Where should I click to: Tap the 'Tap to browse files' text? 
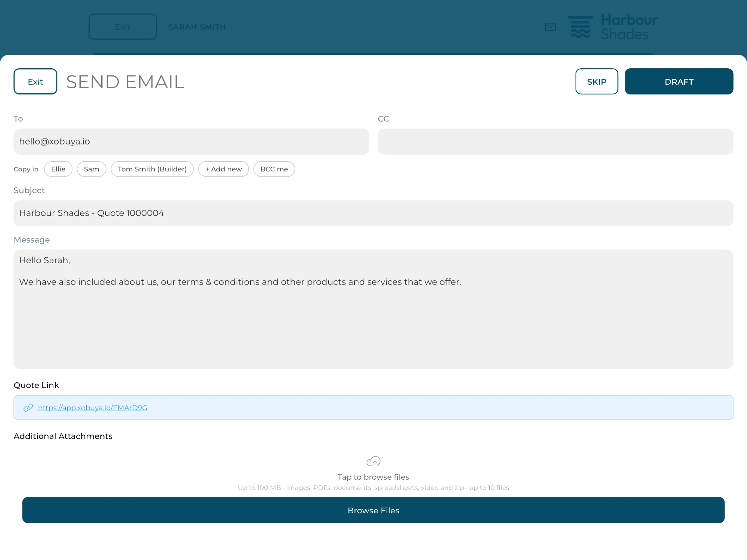373,477
